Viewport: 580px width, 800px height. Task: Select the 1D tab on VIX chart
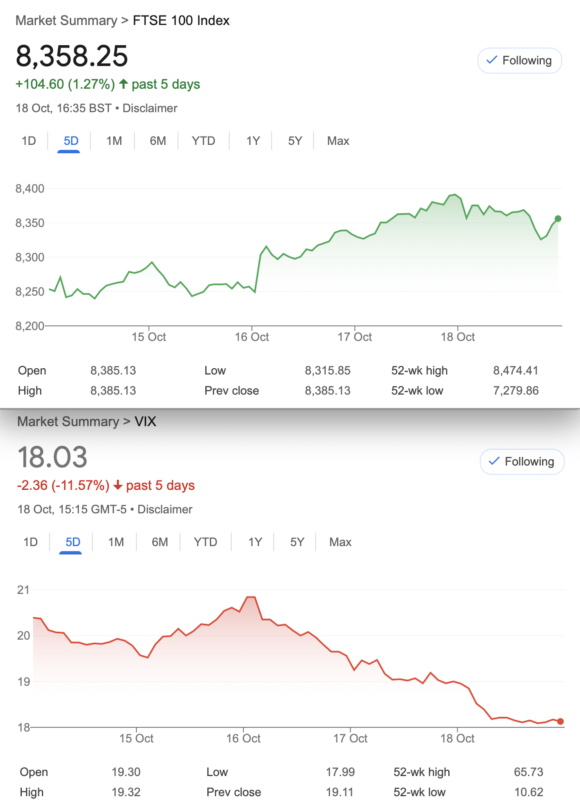pyautogui.click(x=31, y=542)
